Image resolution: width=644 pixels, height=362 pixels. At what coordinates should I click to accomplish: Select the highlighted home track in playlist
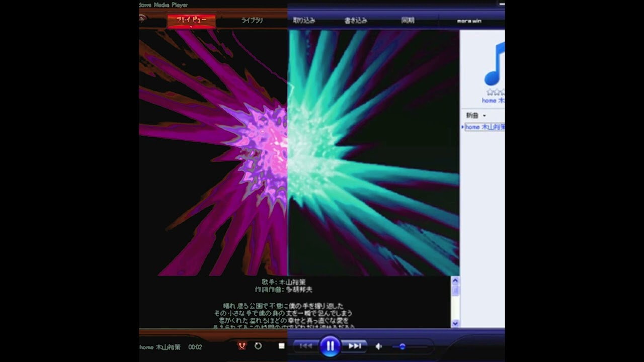[485, 127]
